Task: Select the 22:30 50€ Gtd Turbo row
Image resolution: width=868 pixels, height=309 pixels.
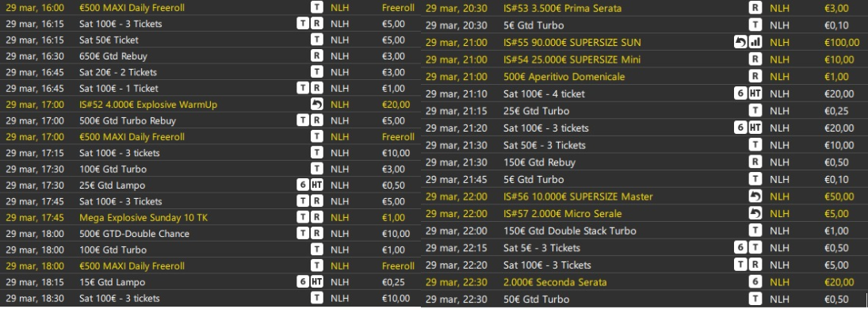Action: [x=644, y=299]
